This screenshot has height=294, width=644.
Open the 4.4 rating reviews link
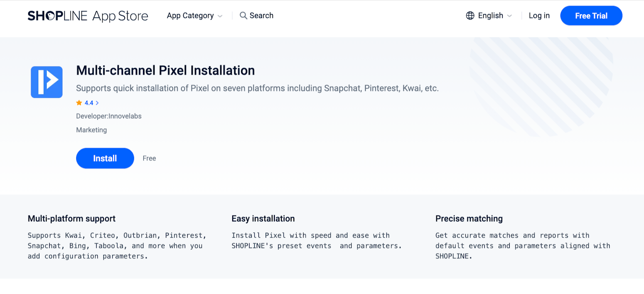click(x=87, y=103)
